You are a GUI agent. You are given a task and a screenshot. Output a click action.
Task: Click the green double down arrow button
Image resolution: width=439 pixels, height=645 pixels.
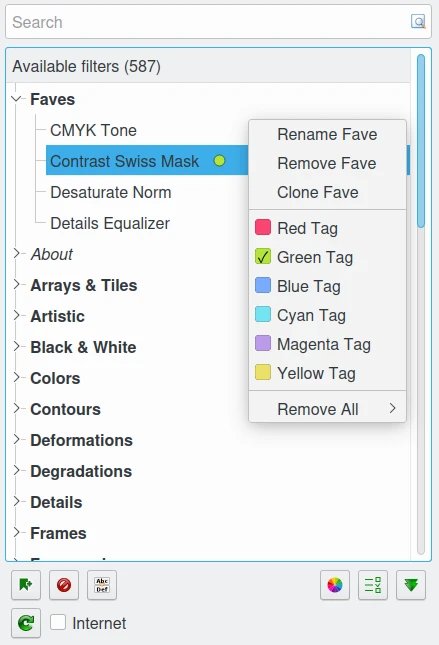[411, 585]
